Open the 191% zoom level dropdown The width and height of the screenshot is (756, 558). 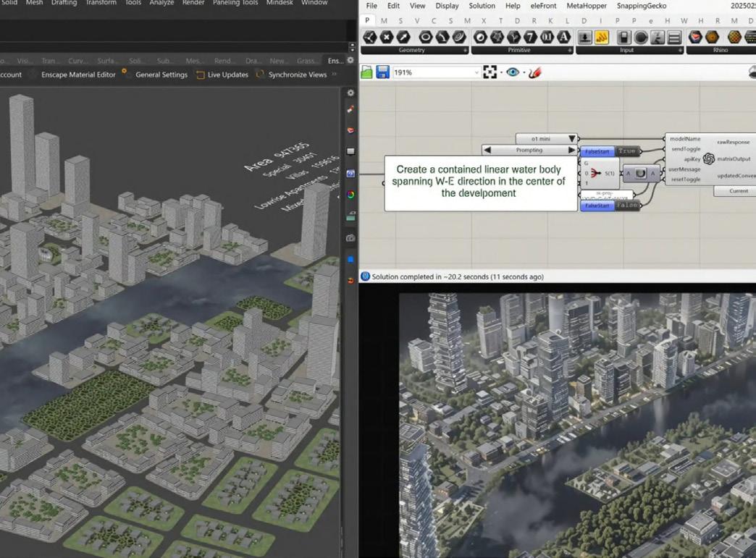[476, 72]
